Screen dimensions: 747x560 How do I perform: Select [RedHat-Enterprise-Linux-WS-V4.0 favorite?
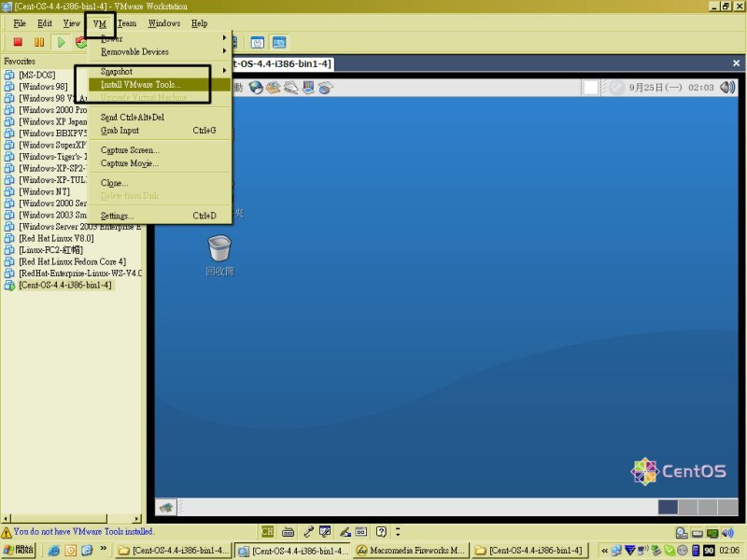[x=80, y=273]
